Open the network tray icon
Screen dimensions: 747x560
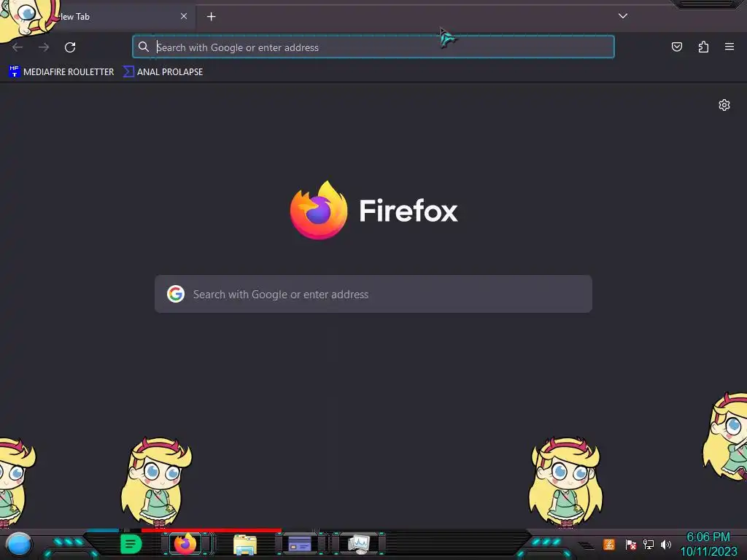[x=649, y=544]
